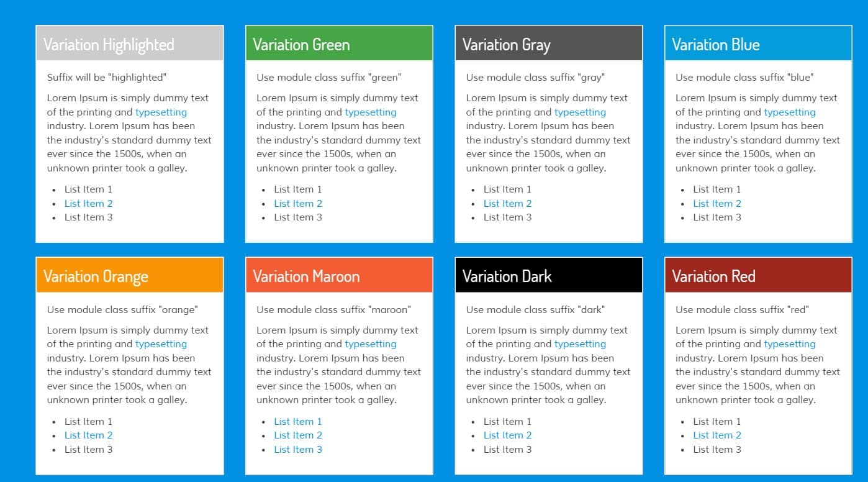This screenshot has width=868, height=482.
Task: Open typesetting link in Variation Orange card
Action: click(x=161, y=344)
